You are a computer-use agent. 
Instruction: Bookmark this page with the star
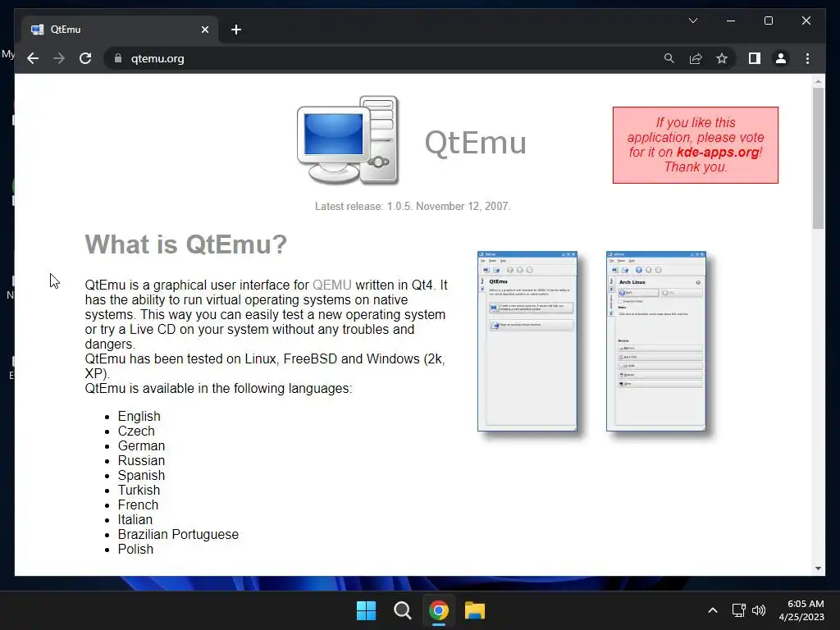722,58
